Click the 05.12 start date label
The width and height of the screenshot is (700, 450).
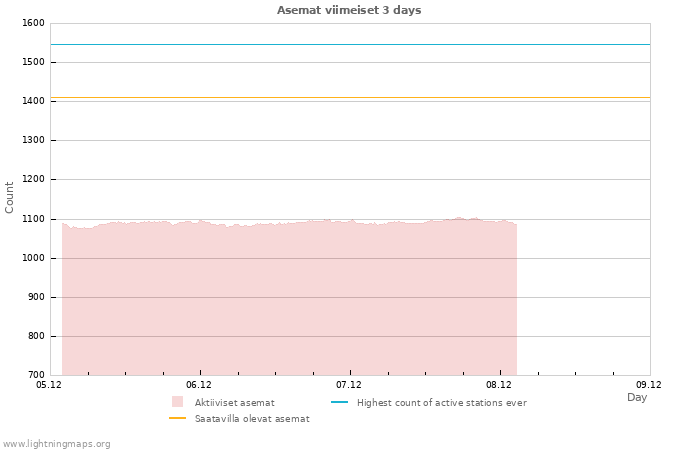pyautogui.click(x=49, y=384)
